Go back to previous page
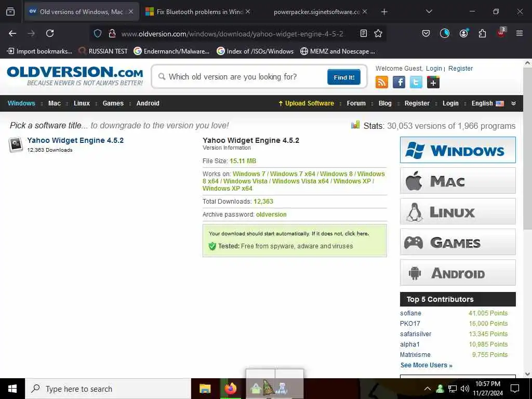 pos(12,33)
